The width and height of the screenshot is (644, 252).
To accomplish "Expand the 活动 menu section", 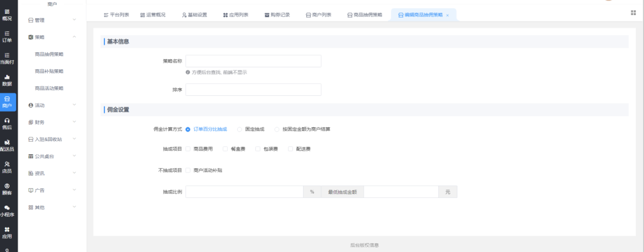I will point(53,105).
